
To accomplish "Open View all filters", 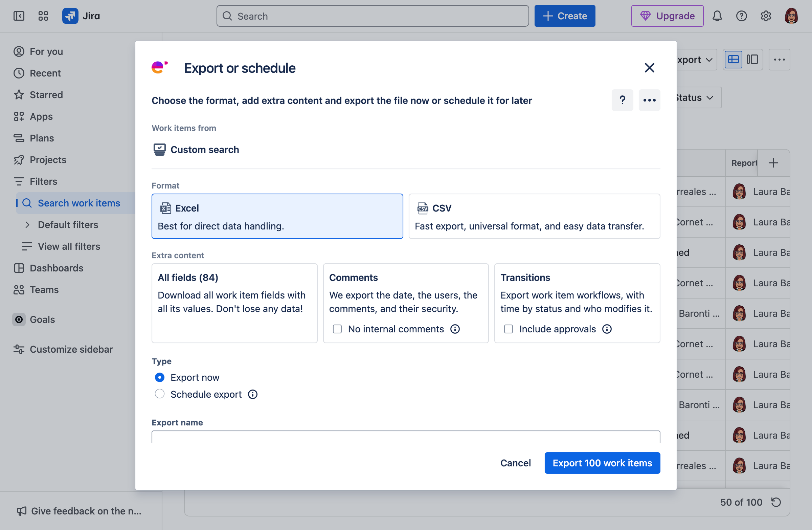I will [x=69, y=246].
